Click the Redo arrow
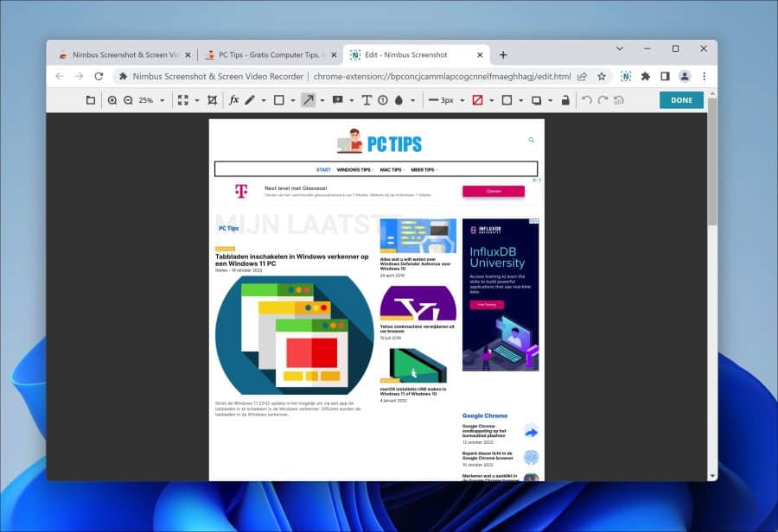 603,100
